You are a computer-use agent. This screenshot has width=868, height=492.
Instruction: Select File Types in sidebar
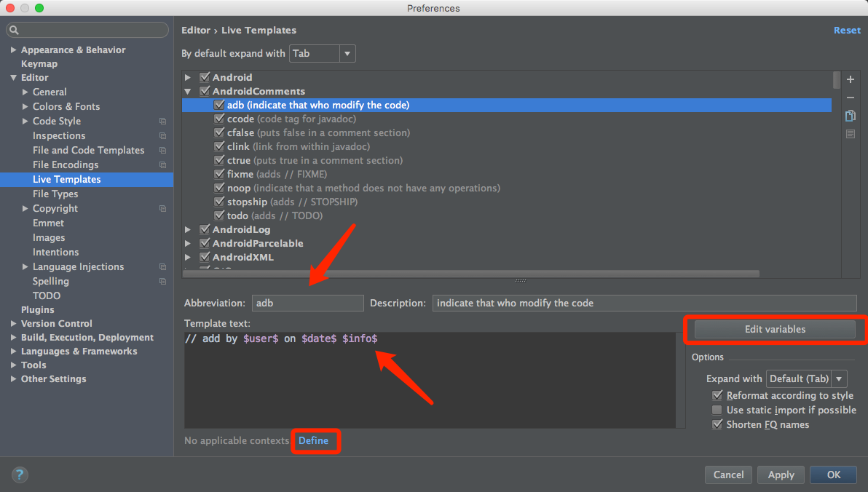(55, 194)
